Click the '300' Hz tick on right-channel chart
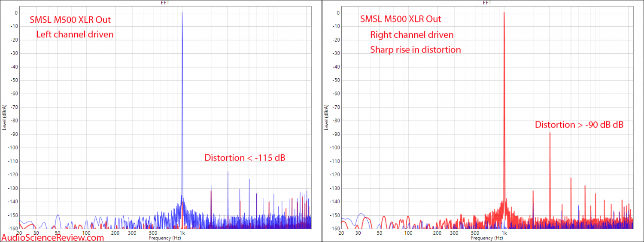The image size is (644, 242). pos(454,233)
